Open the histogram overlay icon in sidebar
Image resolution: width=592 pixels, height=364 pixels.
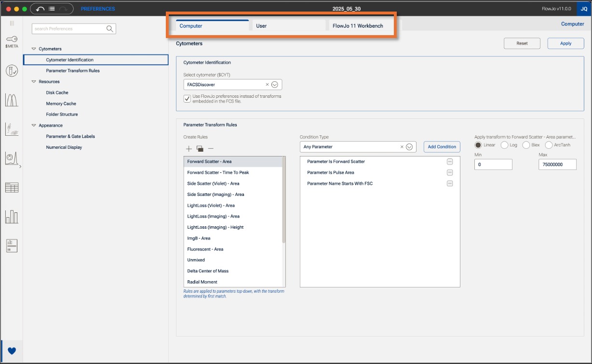click(x=12, y=100)
